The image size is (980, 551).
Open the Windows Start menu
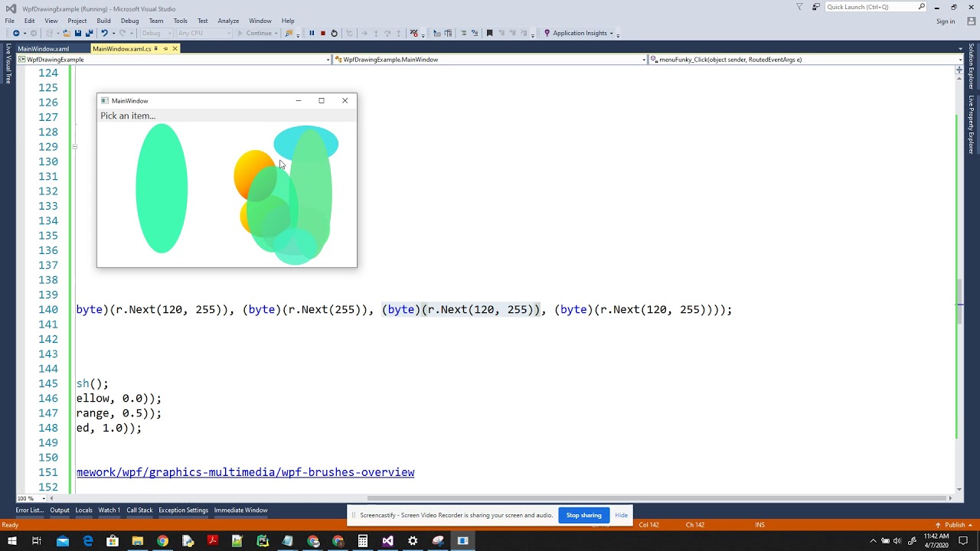click(x=11, y=541)
